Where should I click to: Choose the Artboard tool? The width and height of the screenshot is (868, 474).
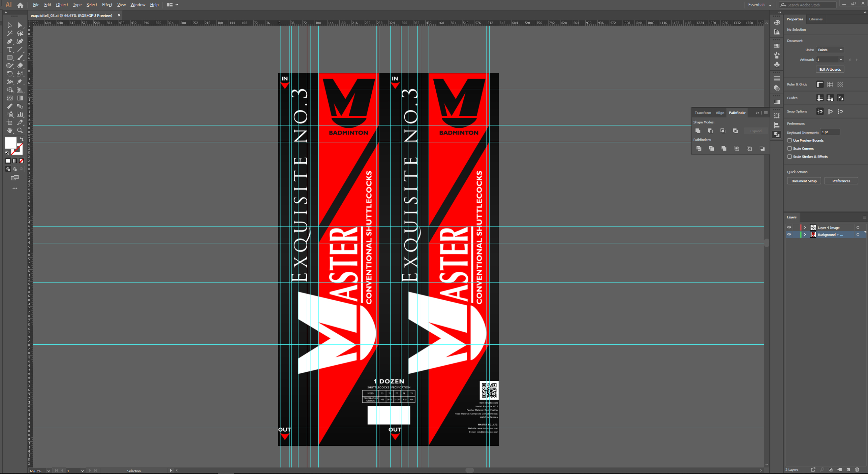coord(10,123)
